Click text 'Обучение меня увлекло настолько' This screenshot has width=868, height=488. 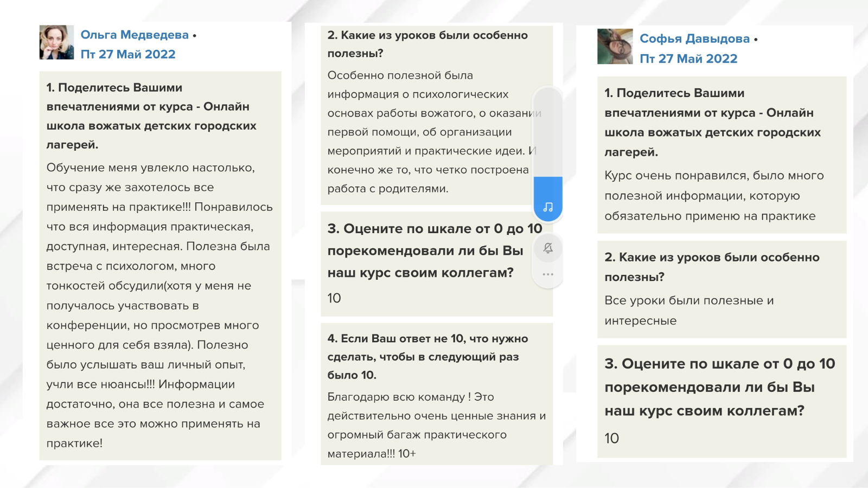click(150, 168)
